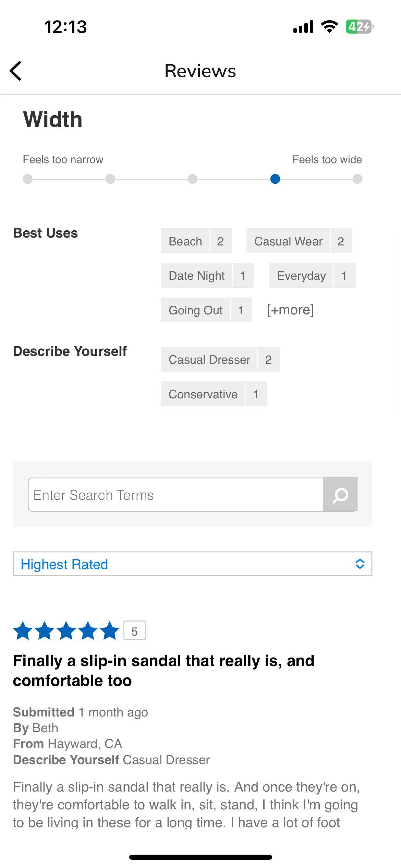
Task: Click the Conservative filter button
Action: pyautogui.click(x=214, y=394)
